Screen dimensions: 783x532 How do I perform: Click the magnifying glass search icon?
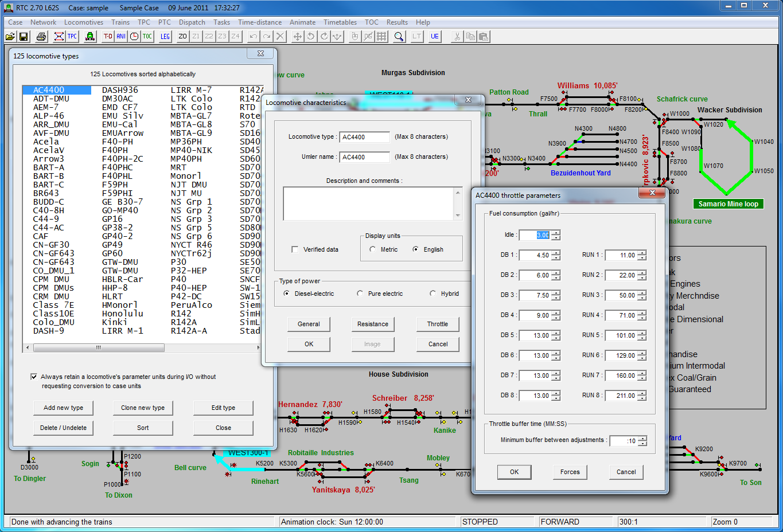point(399,37)
